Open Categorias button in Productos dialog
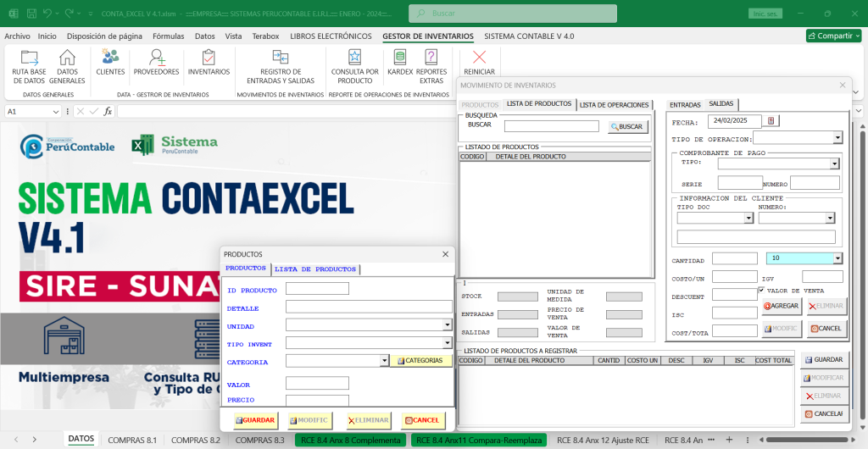This screenshot has height=449, width=868. [x=420, y=361]
